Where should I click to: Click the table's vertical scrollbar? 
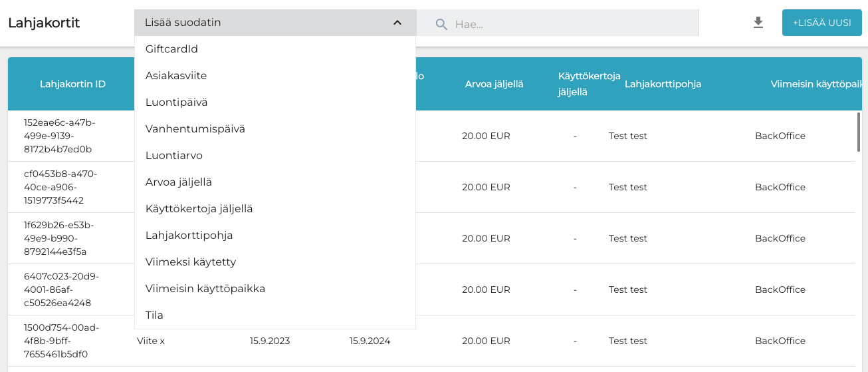click(x=859, y=133)
